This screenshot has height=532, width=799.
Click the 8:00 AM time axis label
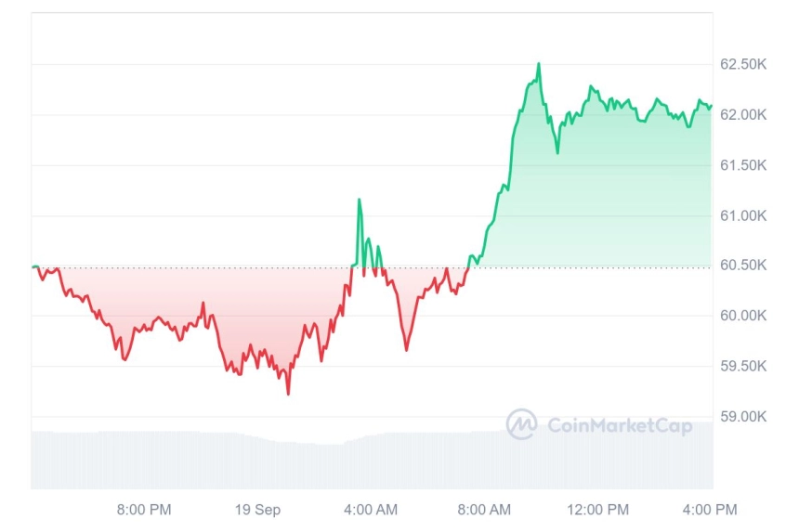pyautogui.click(x=484, y=510)
